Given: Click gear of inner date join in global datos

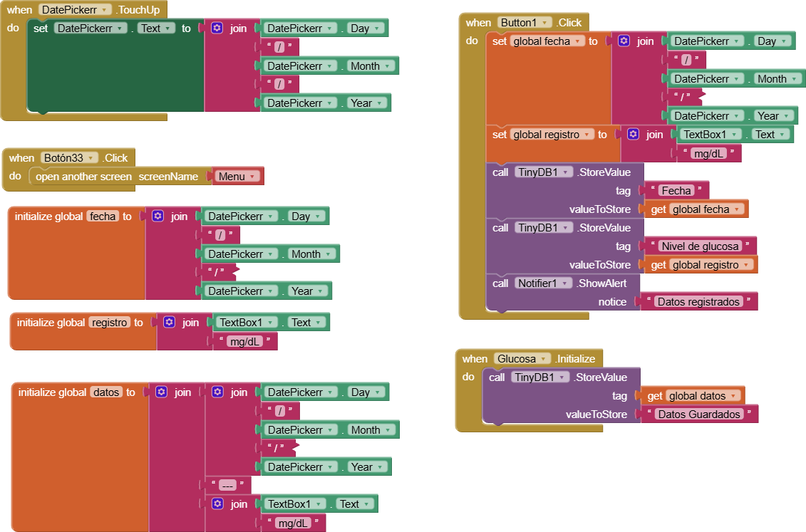Looking at the screenshot, I should point(218,392).
